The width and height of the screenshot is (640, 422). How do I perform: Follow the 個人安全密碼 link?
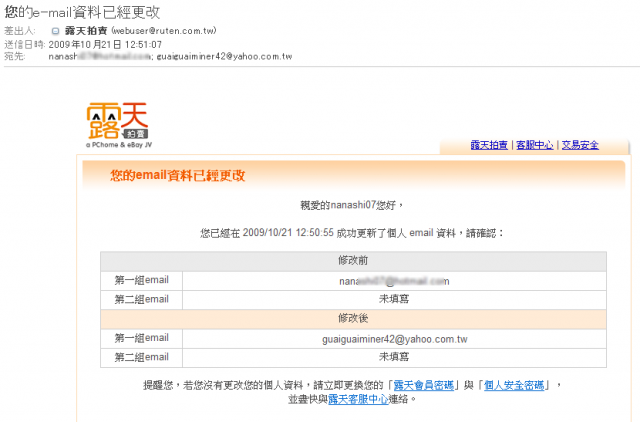[514, 385]
